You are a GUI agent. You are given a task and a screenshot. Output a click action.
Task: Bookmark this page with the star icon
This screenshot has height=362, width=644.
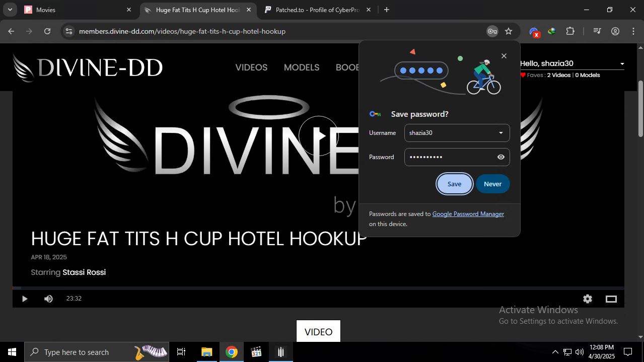509,31
